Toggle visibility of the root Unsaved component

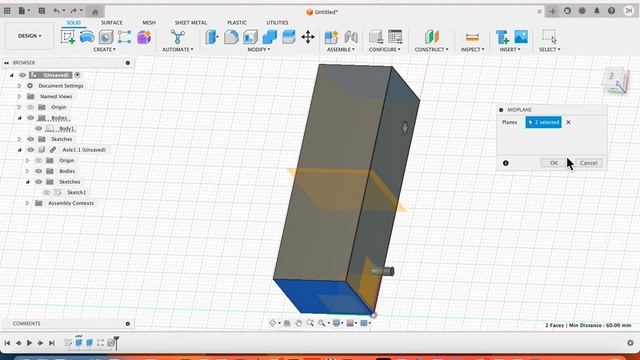tap(22, 75)
